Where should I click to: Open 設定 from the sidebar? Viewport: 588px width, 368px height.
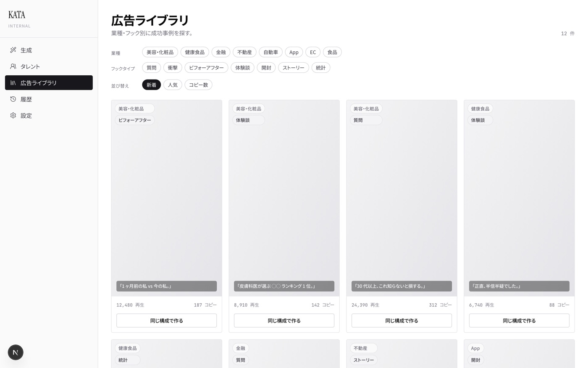coord(49,115)
